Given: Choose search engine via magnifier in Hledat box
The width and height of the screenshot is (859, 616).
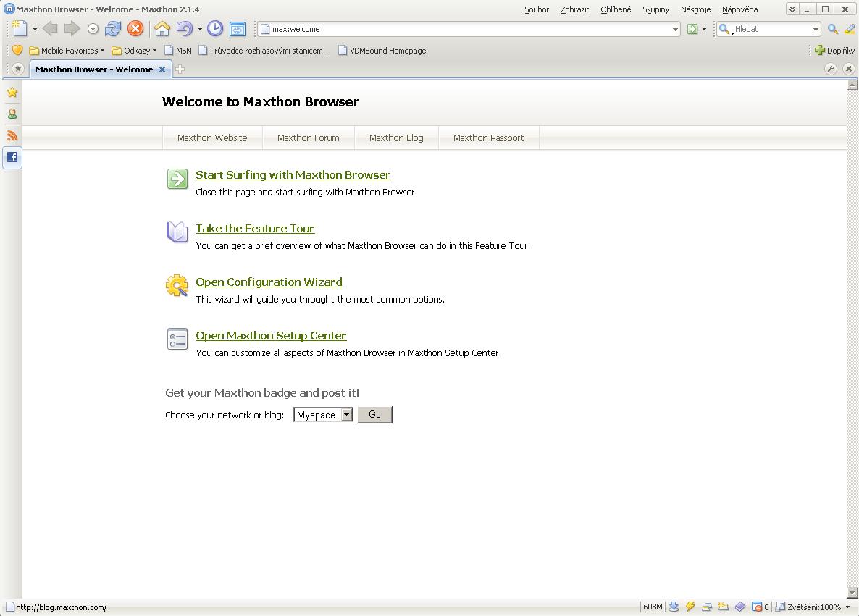Looking at the screenshot, I should point(725,30).
